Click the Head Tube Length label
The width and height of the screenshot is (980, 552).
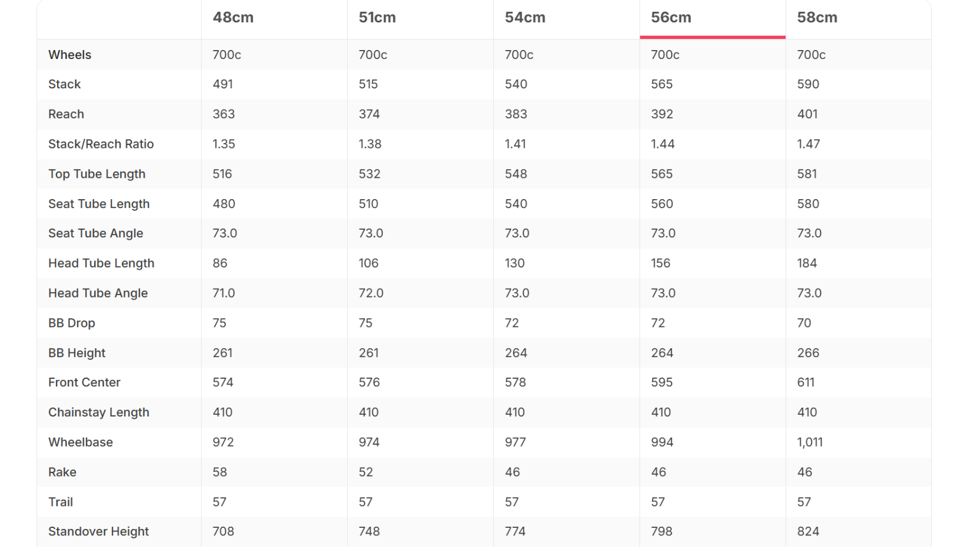(101, 263)
